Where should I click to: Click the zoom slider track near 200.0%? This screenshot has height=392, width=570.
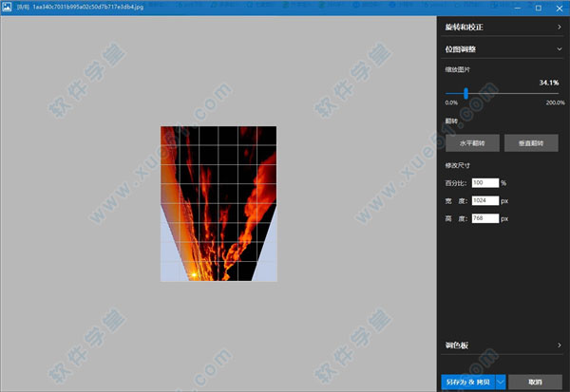click(x=556, y=93)
